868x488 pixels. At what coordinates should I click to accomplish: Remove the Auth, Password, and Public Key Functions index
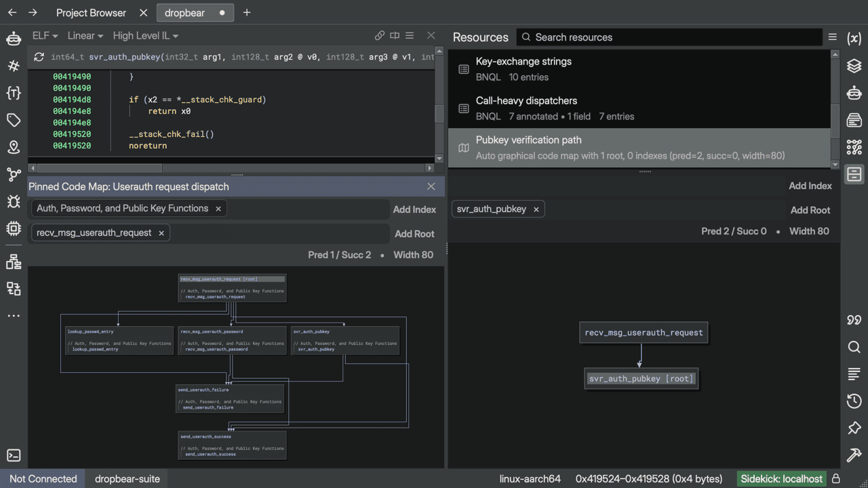point(218,209)
